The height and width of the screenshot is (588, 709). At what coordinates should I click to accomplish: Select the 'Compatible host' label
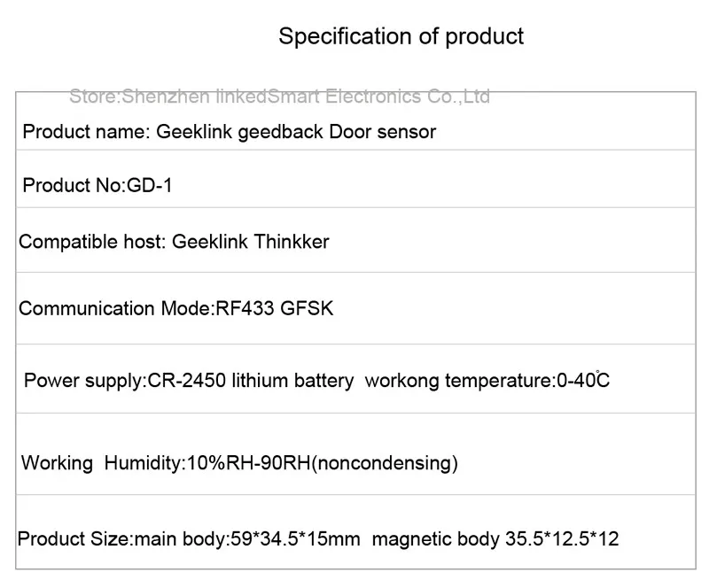click(x=92, y=242)
